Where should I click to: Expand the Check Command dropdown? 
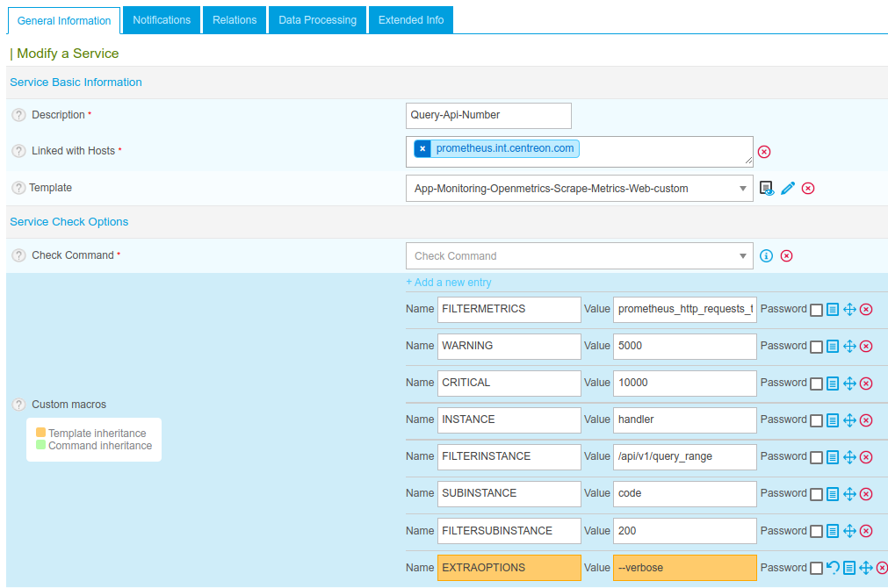[x=578, y=256]
